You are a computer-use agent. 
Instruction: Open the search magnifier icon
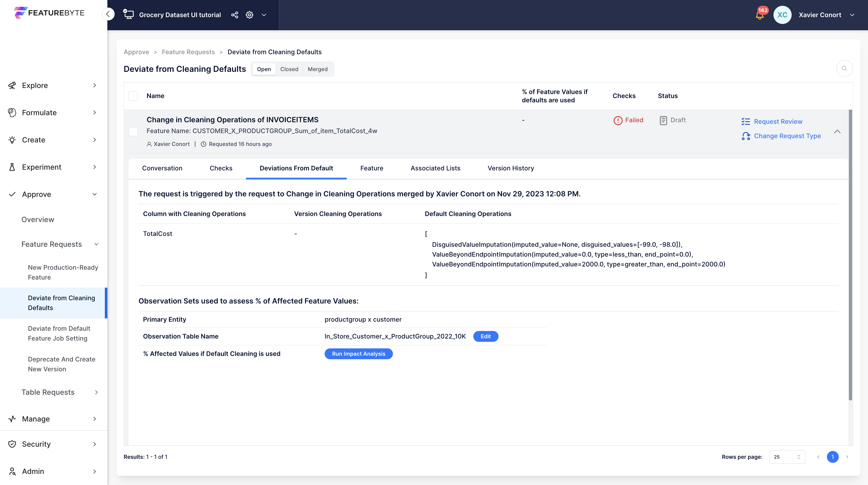844,68
